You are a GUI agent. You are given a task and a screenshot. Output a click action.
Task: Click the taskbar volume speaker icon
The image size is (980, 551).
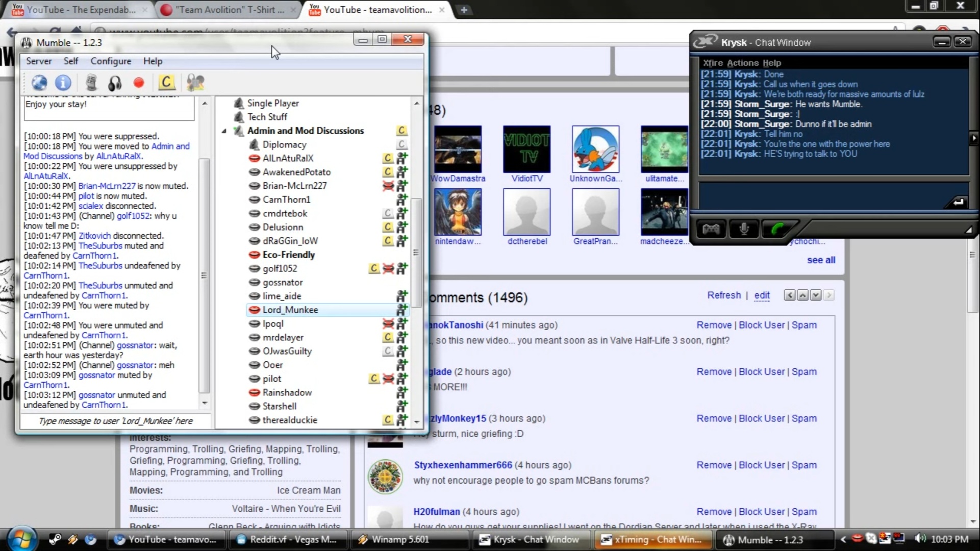point(920,539)
